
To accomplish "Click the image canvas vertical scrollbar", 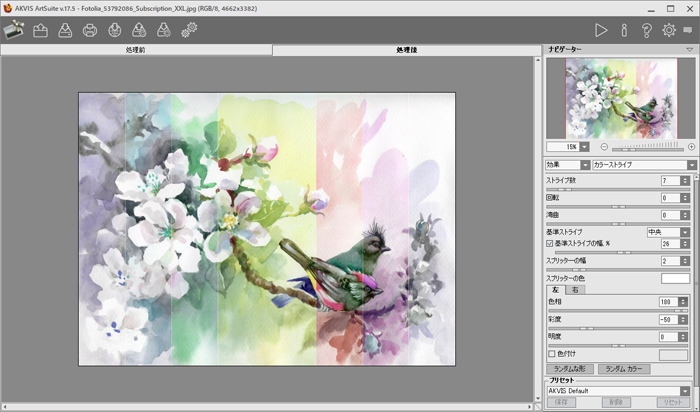I will point(538,229).
